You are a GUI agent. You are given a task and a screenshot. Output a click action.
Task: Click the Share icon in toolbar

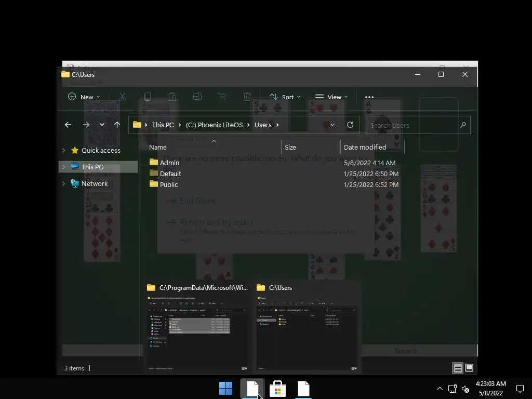click(222, 97)
